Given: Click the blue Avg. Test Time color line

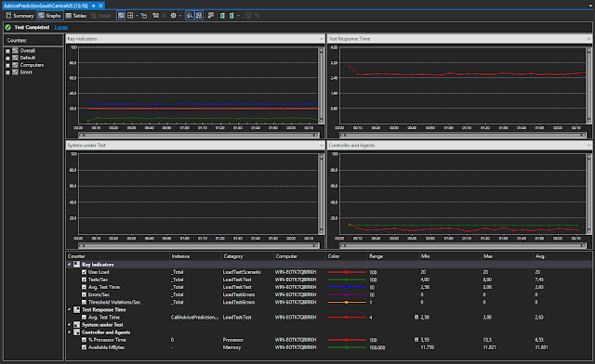Looking at the screenshot, I should pyautogui.click(x=347, y=287).
